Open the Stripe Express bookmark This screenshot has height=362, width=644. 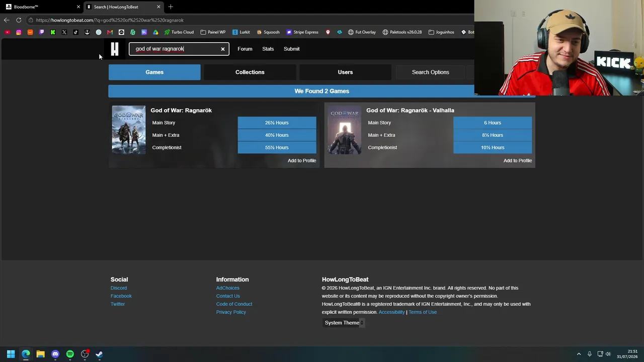302,32
